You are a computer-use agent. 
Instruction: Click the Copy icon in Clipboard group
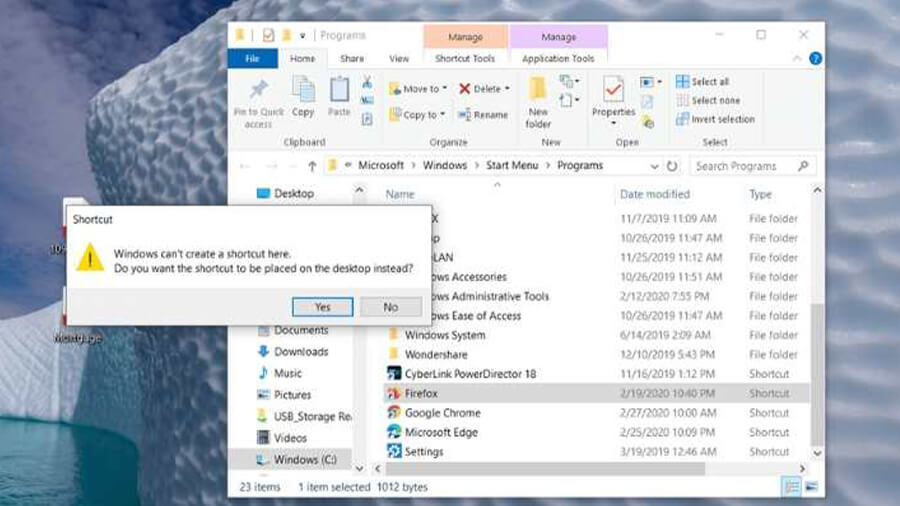(303, 96)
